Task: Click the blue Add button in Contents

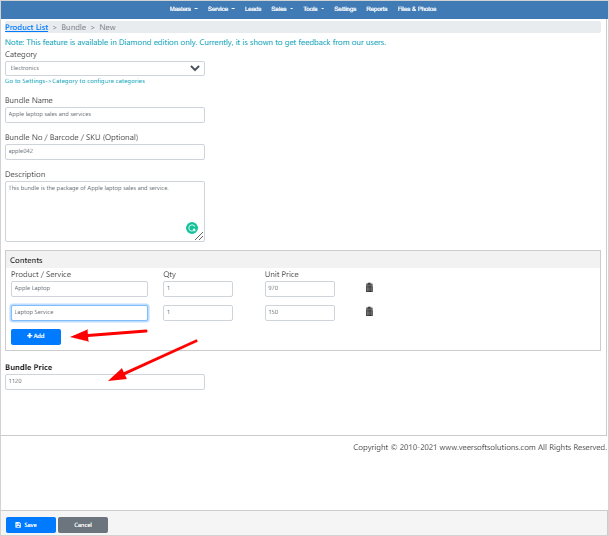Action: click(36, 336)
